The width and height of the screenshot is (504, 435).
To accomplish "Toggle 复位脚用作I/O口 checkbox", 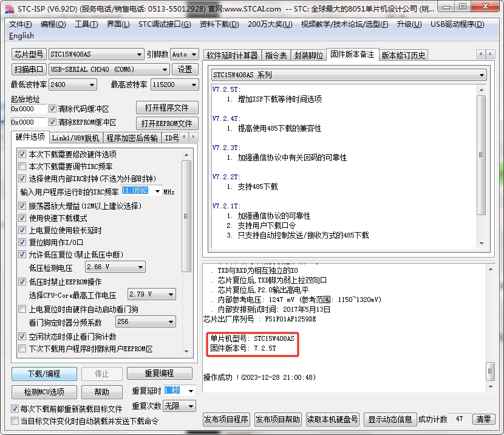I will click(x=22, y=242).
